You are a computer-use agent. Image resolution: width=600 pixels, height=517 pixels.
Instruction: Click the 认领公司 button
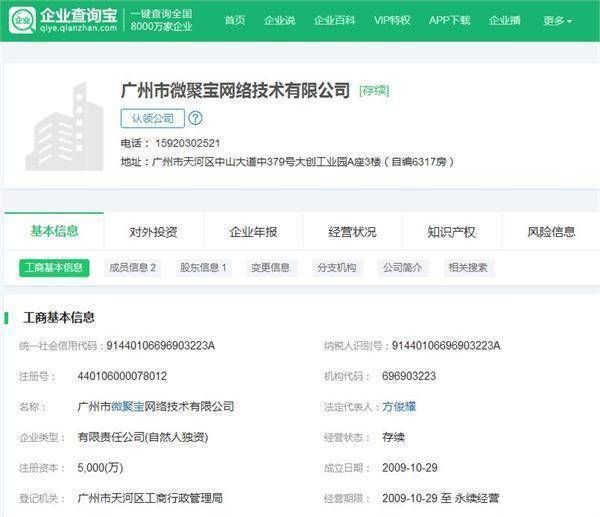point(152,118)
